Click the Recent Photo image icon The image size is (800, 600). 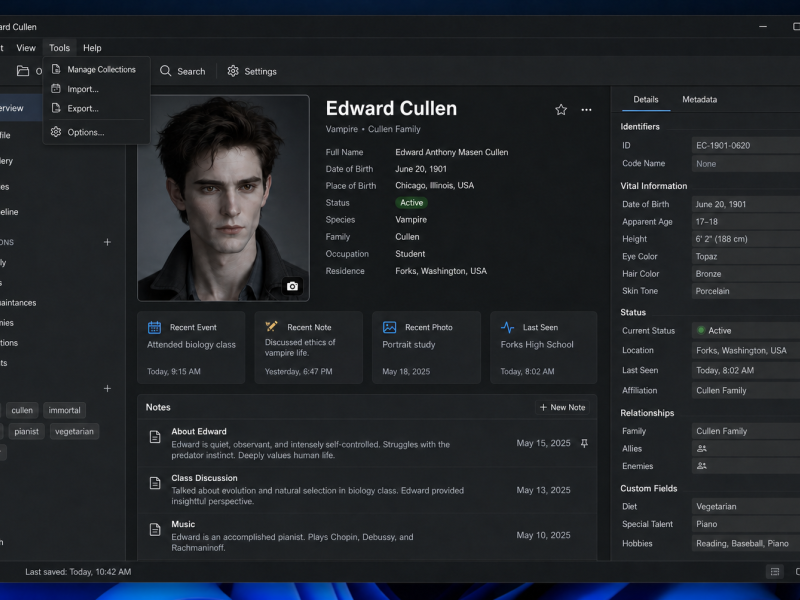coord(389,327)
